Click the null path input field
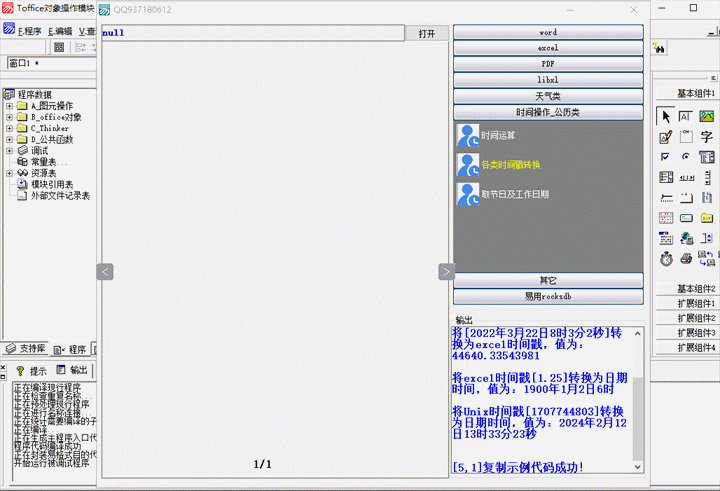The image size is (720, 491). pos(252,33)
